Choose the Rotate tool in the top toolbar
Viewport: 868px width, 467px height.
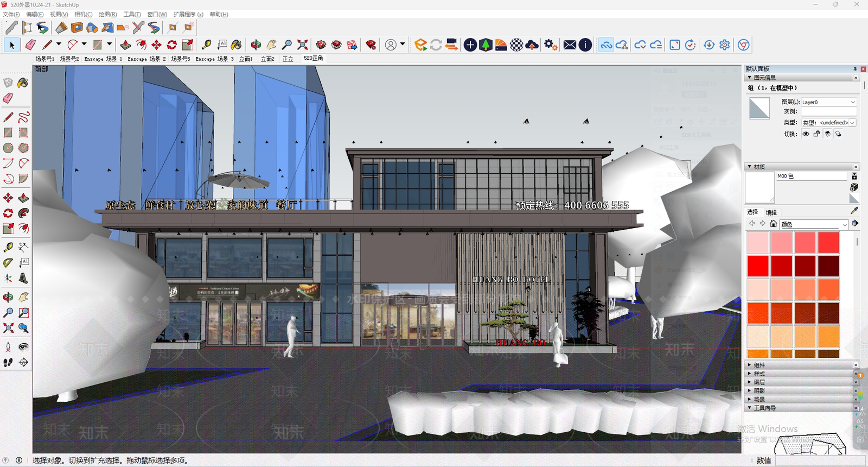(x=172, y=45)
